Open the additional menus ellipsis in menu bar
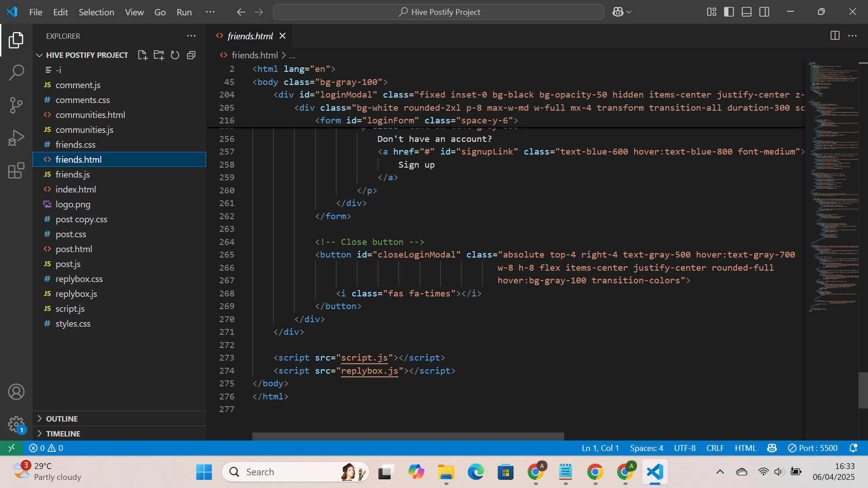The image size is (868, 488). pyautogui.click(x=210, y=12)
